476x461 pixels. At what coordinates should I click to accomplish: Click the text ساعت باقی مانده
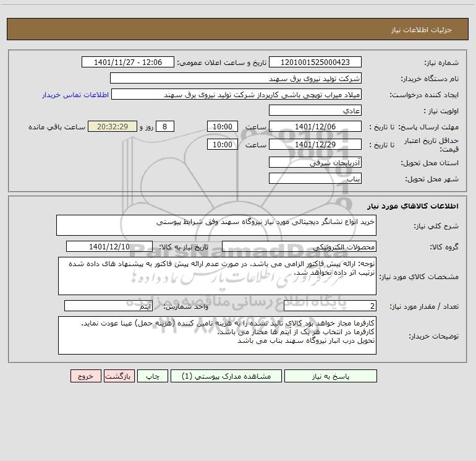(x=57, y=127)
